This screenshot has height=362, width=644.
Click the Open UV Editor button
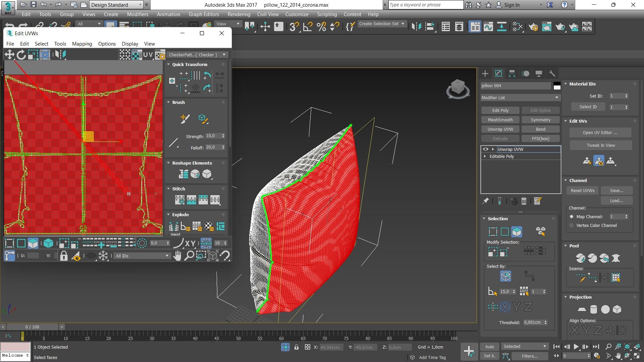click(600, 133)
